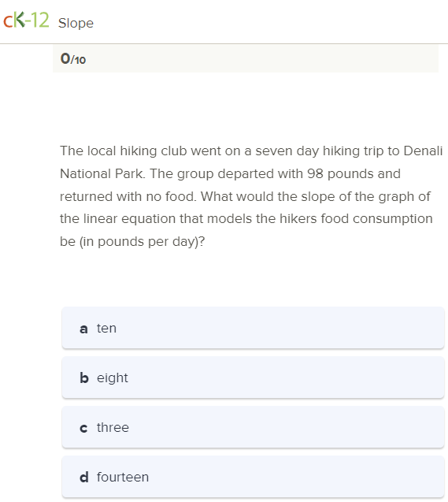448x502 pixels.
Task: Click the word three in option c
Action: tap(113, 427)
